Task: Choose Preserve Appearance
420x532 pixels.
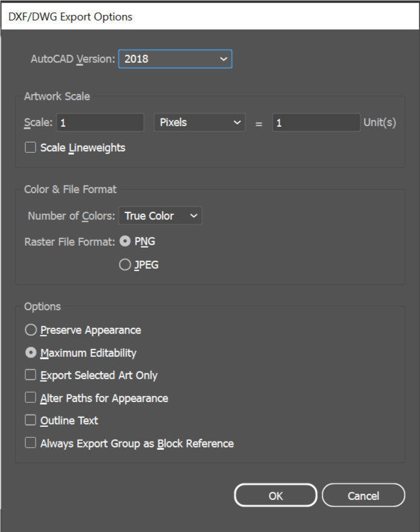Action: pyautogui.click(x=30, y=330)
